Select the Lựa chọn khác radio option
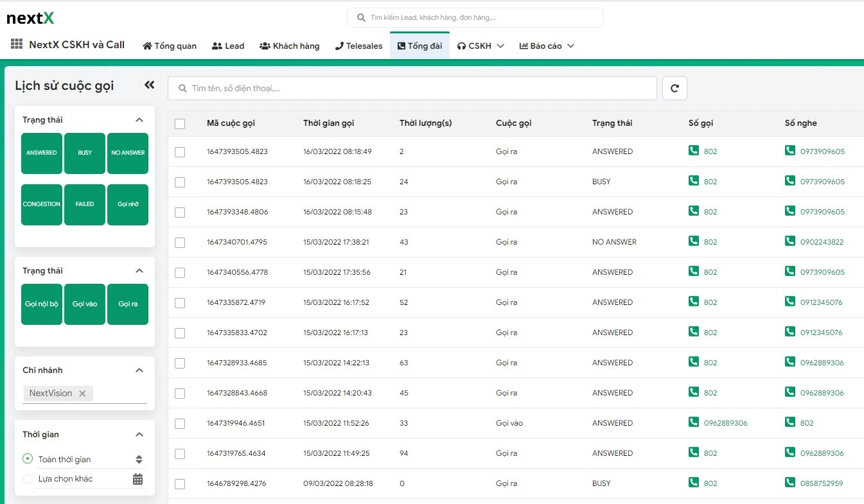 pyautogui.click(x=28, y=479)
